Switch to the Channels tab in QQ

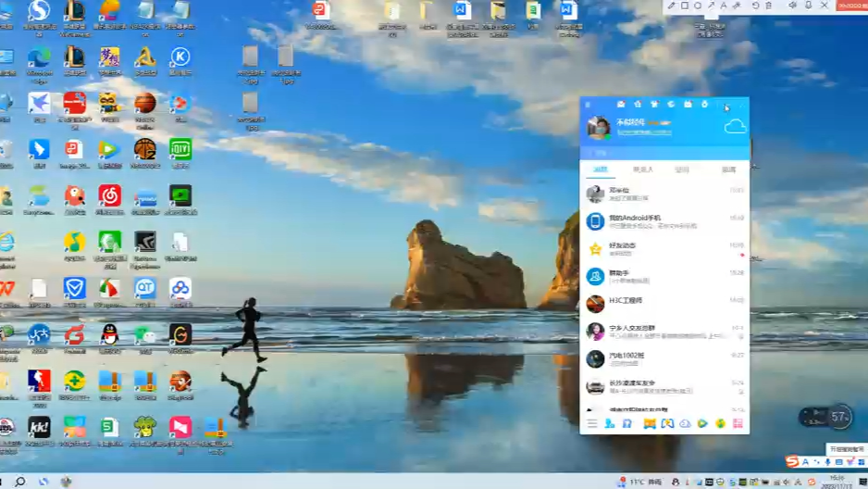[x=729, y=169]
